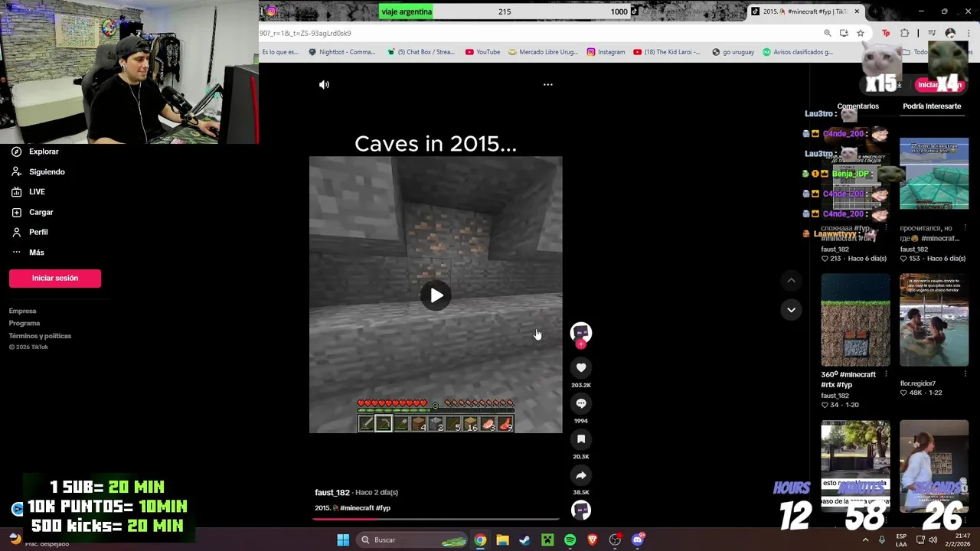The image size is (980, 551).
Task: Open the Mercado Libre Uruguay bookmark
Action: click(x=544, y=52)
